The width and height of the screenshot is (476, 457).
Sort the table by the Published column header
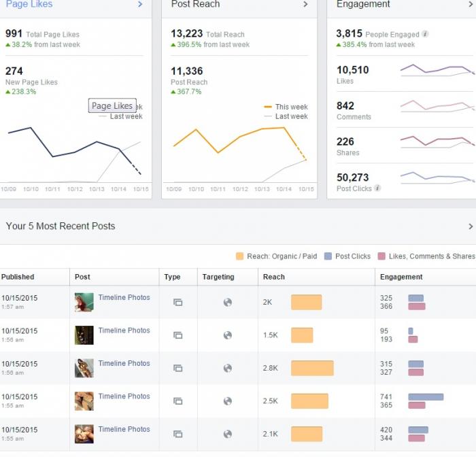coord(18,277)
